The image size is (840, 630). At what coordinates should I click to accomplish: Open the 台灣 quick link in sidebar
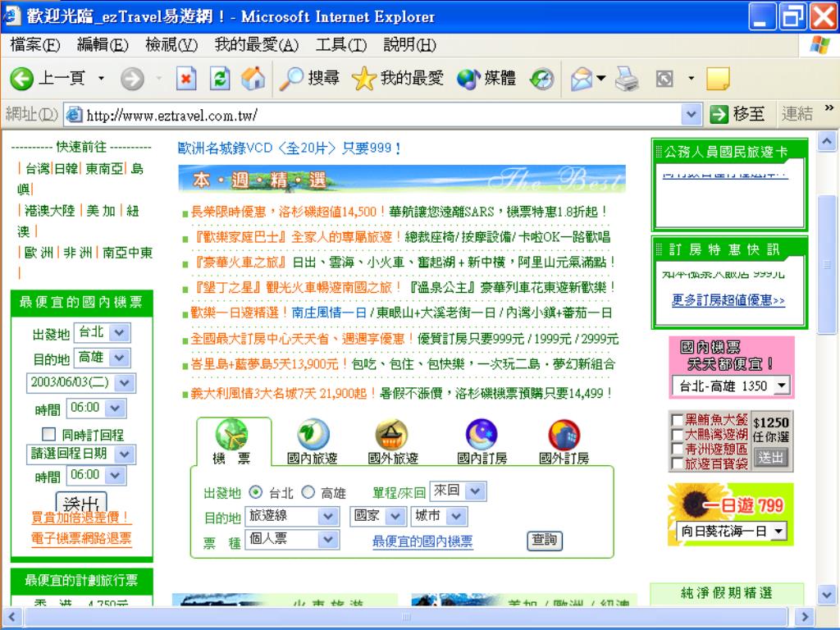click(37, 169)
